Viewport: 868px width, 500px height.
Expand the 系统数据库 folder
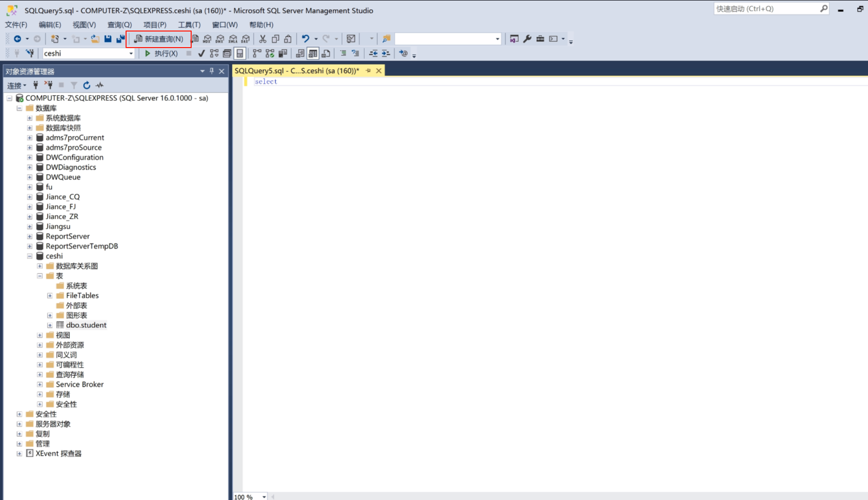30,118
